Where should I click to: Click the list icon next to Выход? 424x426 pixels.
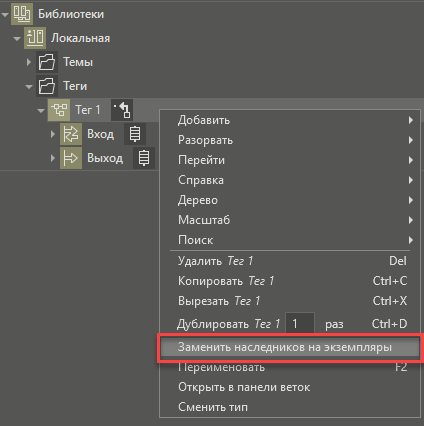[x=144, y=158]
